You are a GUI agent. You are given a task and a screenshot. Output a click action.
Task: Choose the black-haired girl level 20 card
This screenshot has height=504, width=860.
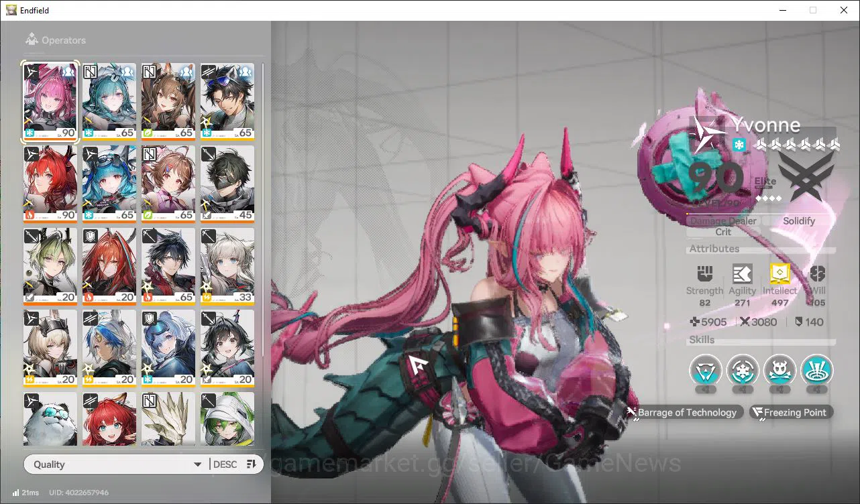tap(227, 349)
